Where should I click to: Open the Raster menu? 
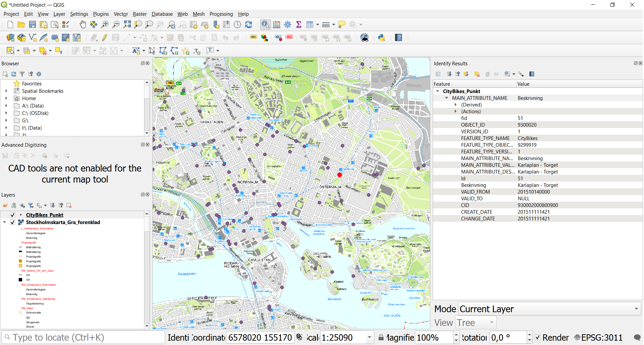pos(140,14)
